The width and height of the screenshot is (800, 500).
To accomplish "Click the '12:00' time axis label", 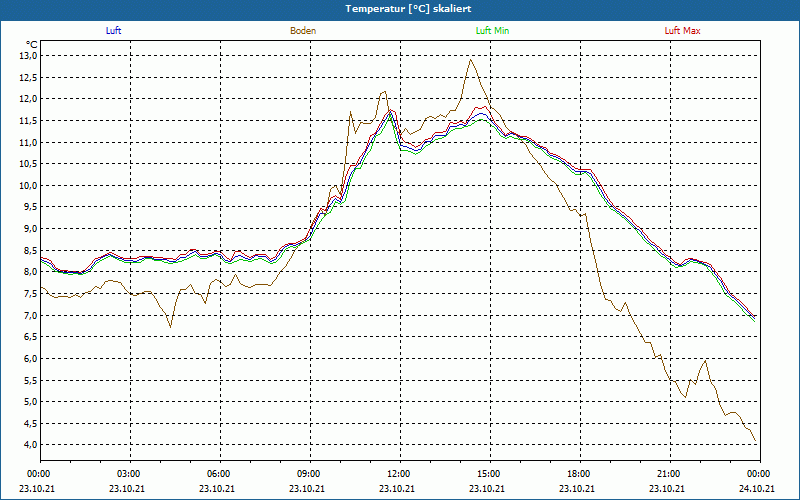I will pos(401,474).
